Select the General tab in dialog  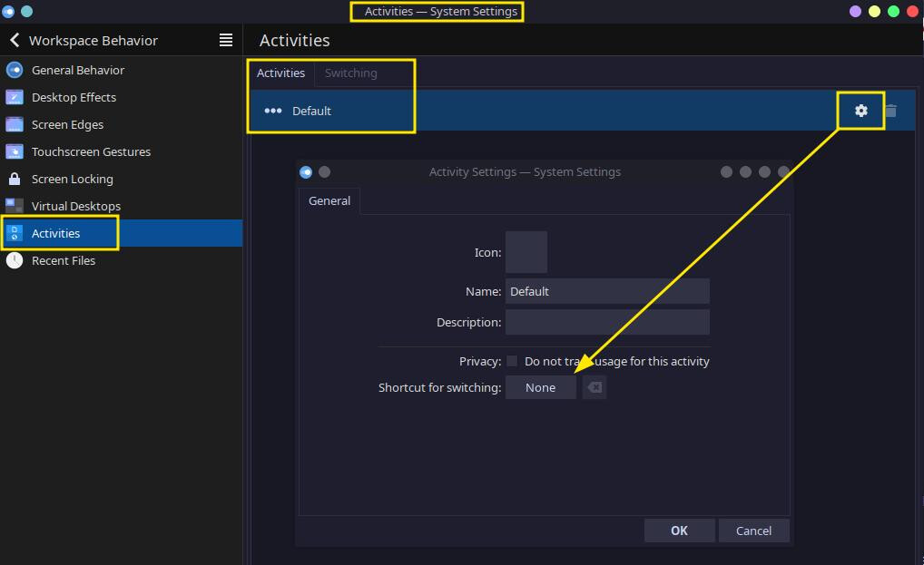click(x=329, y=200)
